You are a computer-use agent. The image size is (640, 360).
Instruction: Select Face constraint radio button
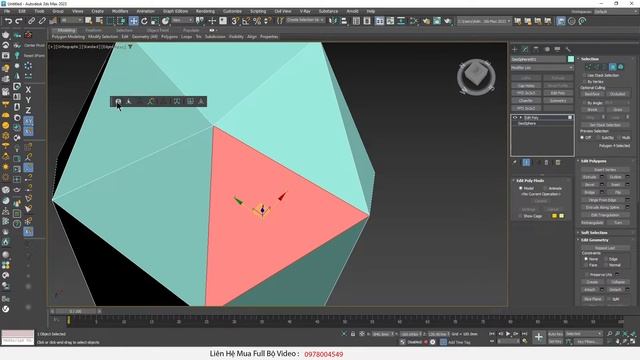click(x=586, y=265)
